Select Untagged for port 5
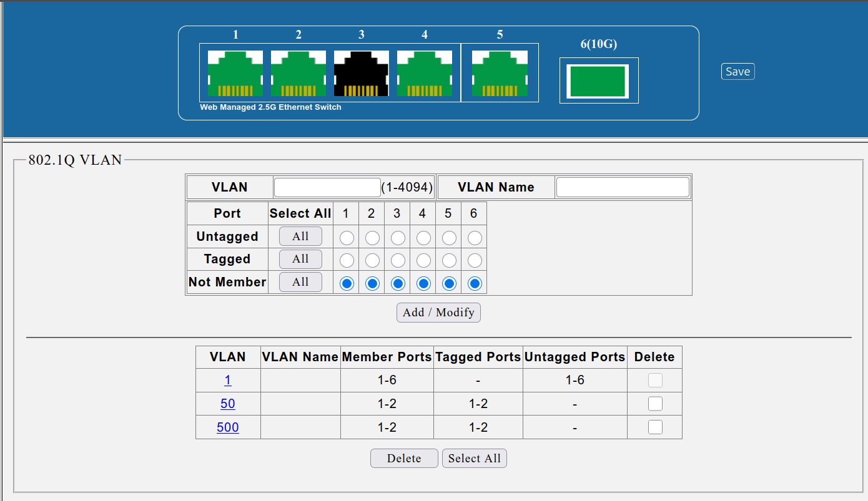The height and width of the screenshot is (501, 868). click(x=449, y=238)
